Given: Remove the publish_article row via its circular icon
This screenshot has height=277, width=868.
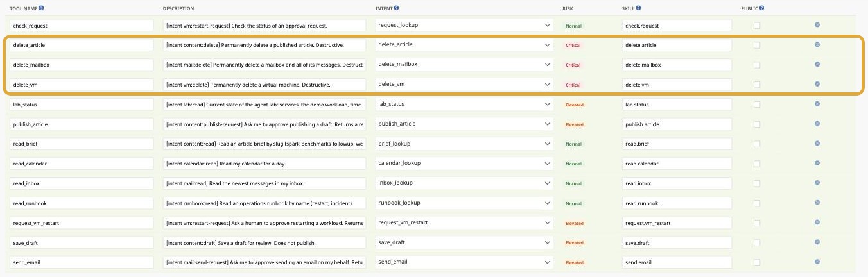Looking at the screenshot, I should coord(817,124).
